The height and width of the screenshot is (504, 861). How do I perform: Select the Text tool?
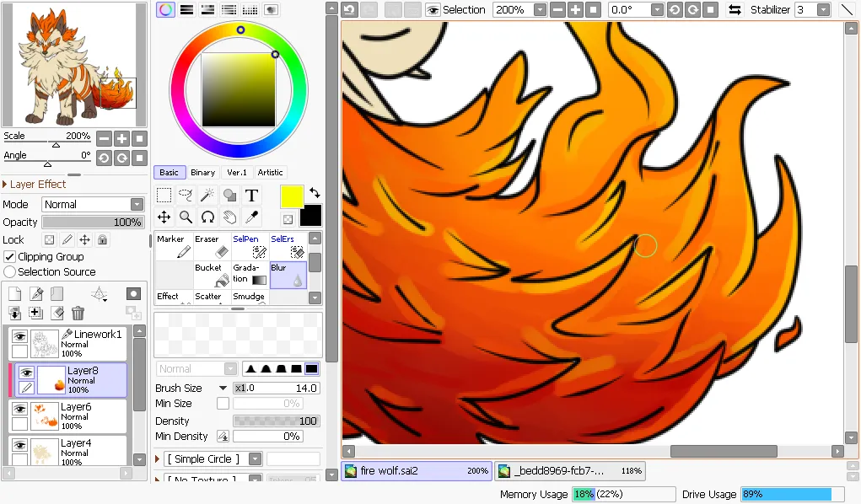coord(251,196)
